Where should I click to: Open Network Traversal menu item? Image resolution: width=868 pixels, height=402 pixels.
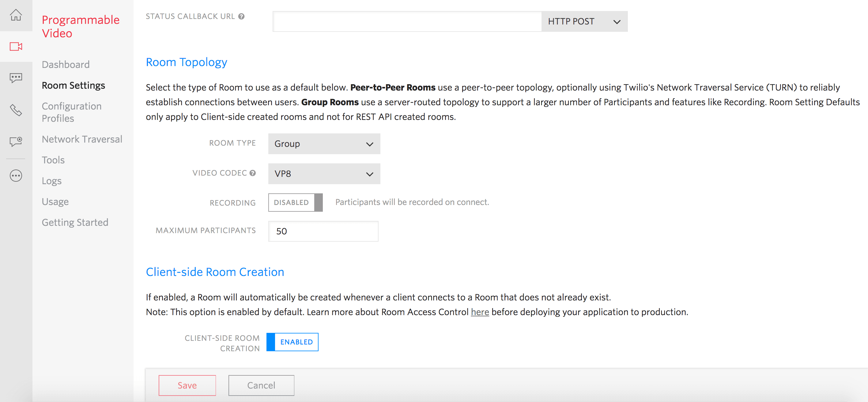click(x=82, y=139)
